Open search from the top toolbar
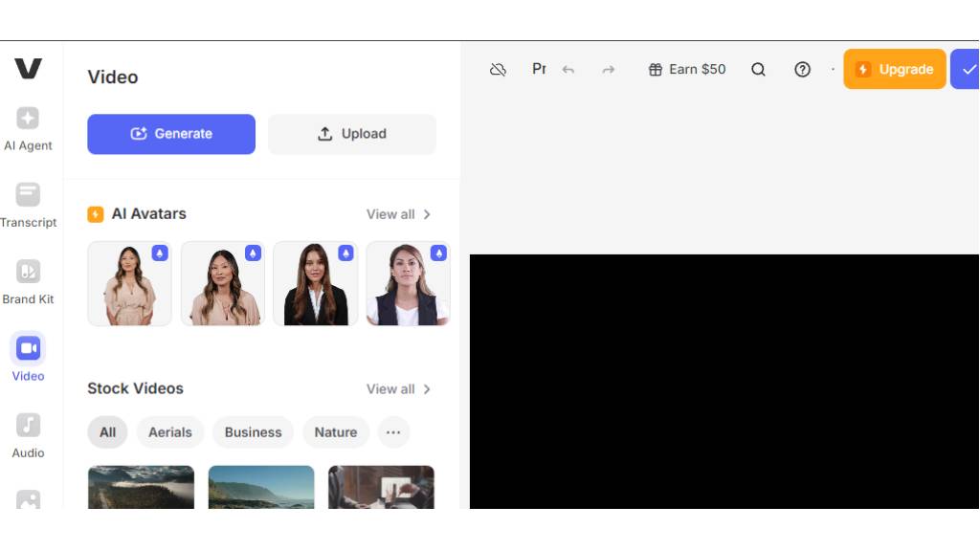Viewport: 980px width, 551px height. click(x=758, y=69)
